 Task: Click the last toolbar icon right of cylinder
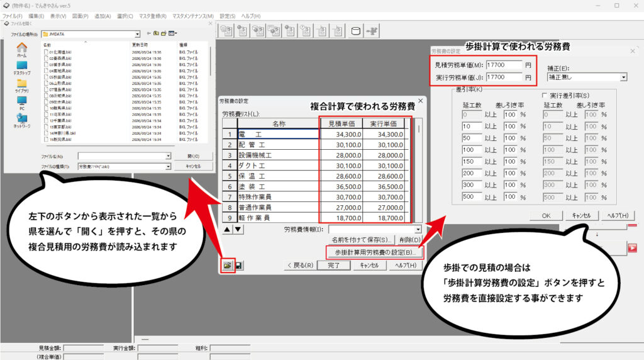coord(372,31)
